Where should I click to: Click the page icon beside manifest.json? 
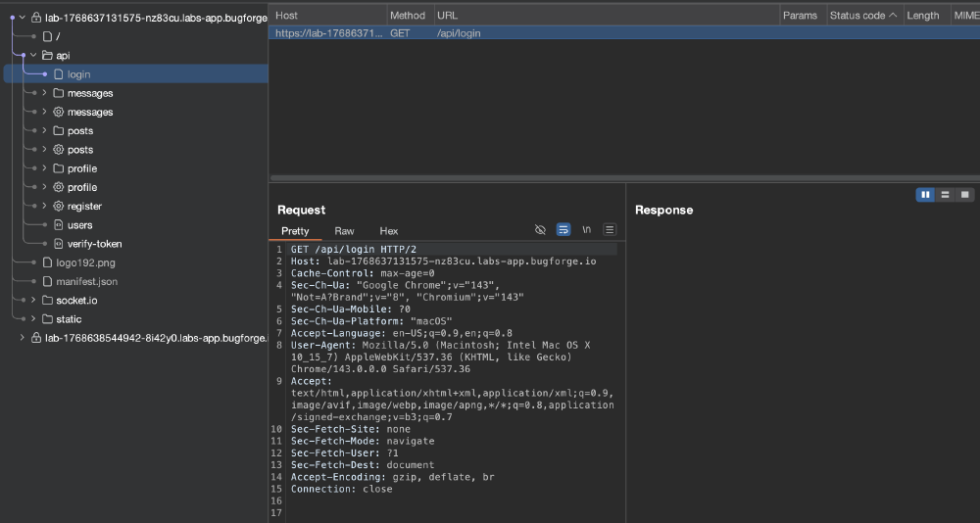pyautogui.click(x=47, y=282)
